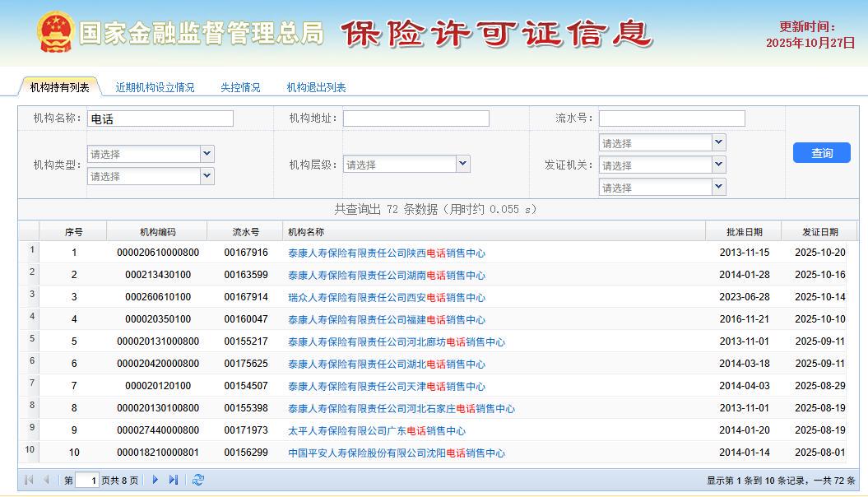Go to the first page of results
This screenshot has height=497, width=868.
coord(29,480)
